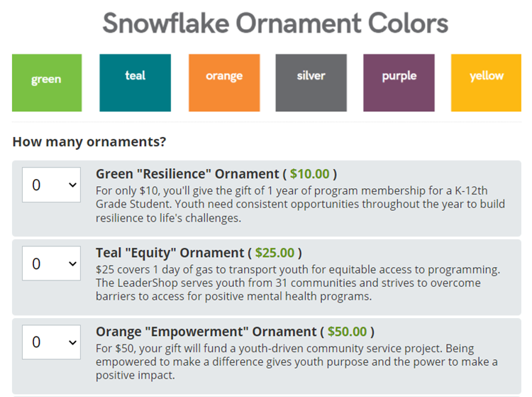This screenshot has width=532, height=397.
Task: Select the teal color swatch
Action: (135, 83)
